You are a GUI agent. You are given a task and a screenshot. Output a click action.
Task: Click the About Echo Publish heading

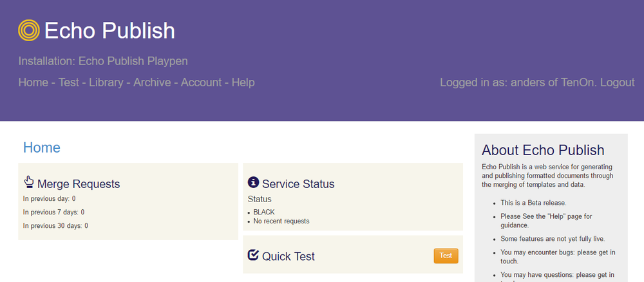(543, 150)
